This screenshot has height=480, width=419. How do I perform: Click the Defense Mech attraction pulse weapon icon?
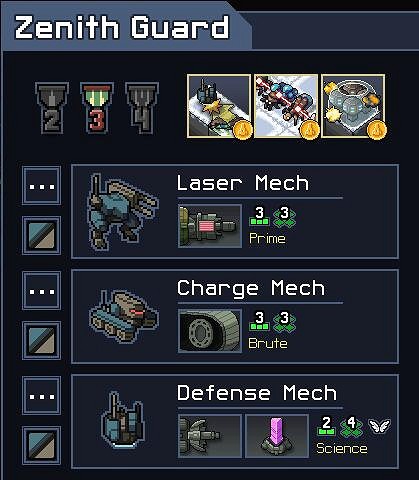210,436
